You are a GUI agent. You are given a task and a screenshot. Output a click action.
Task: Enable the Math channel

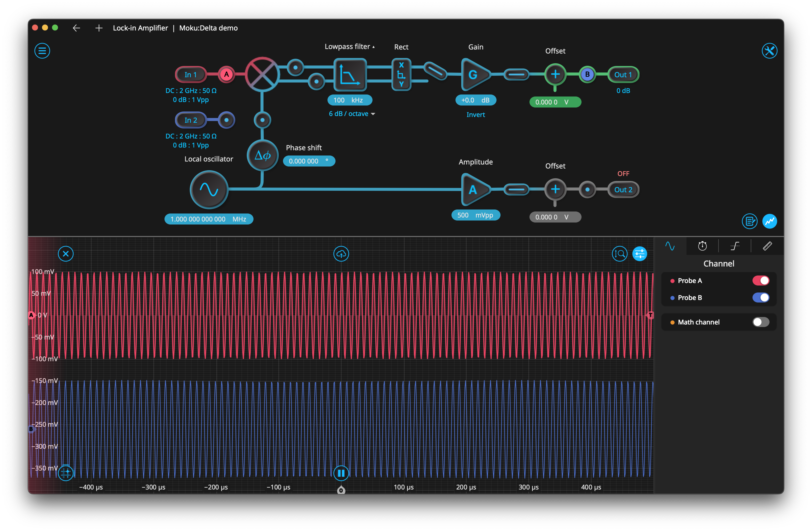click(760, 322)
